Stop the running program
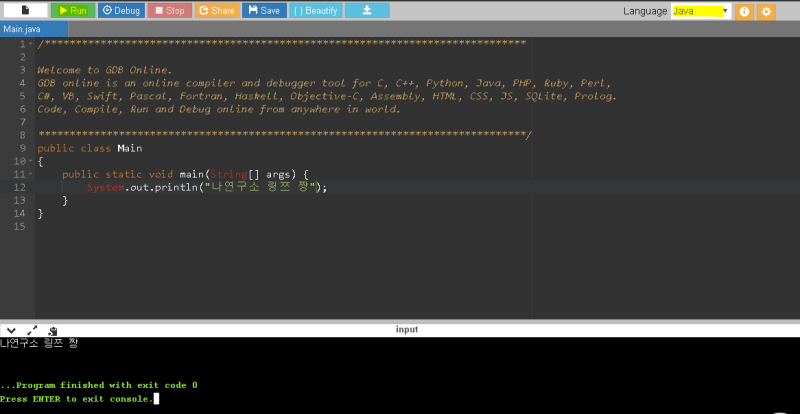The height and width of the screenshot is (414, 800). coord(170,10)
